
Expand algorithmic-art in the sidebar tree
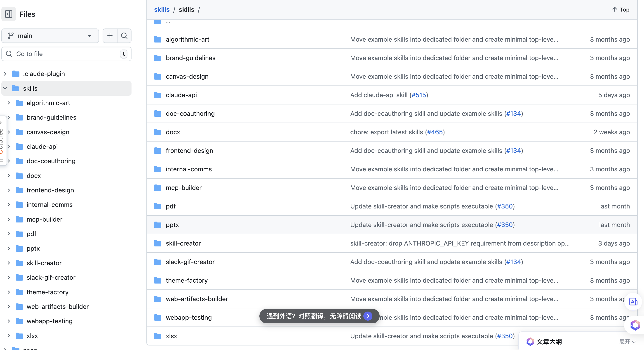(x=9, y=103)
